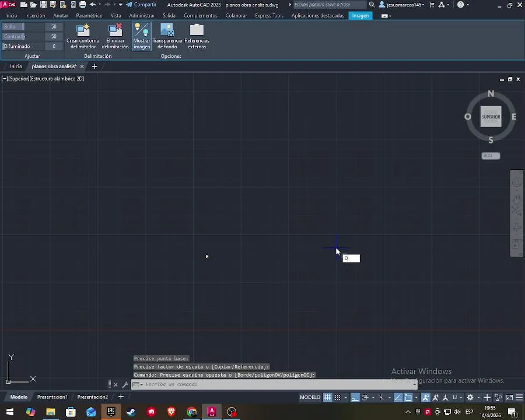Image resolution: width=525 pixels, height=420 pixels.
Task: Click the Compartir share button
Action: pyautogui.click(x=141, y=5)
